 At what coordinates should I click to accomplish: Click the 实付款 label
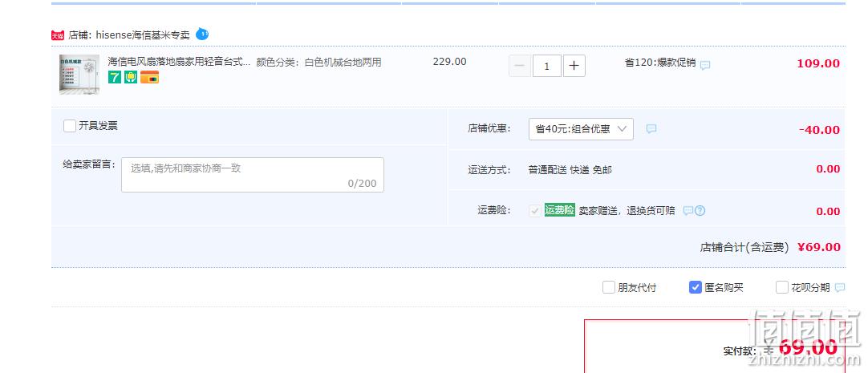click(740, 351)
